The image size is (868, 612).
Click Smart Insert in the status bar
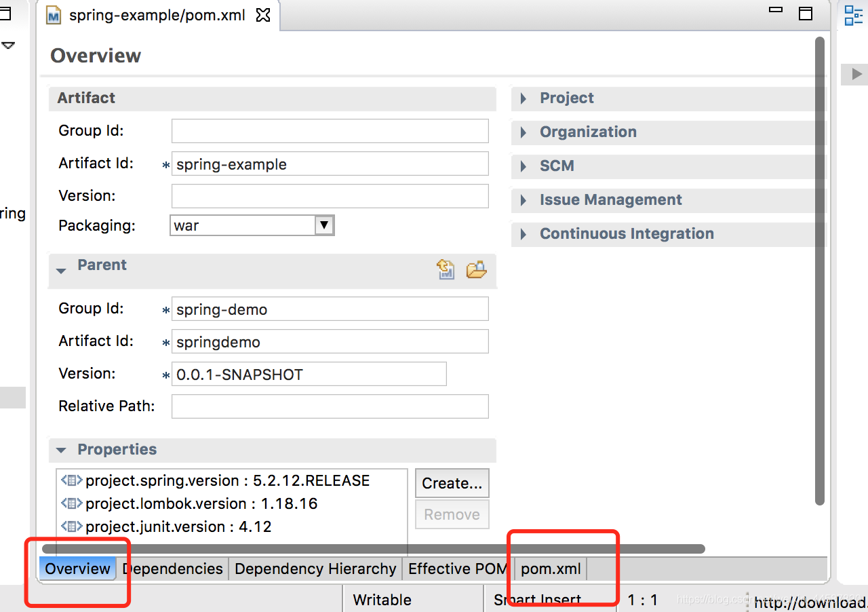(537, 600)
